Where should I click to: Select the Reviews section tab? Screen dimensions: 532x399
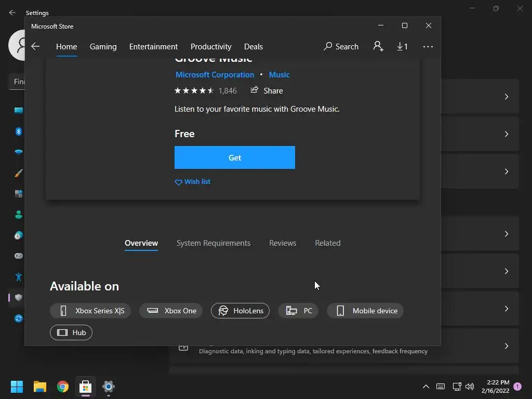click(x=283, y=243)
